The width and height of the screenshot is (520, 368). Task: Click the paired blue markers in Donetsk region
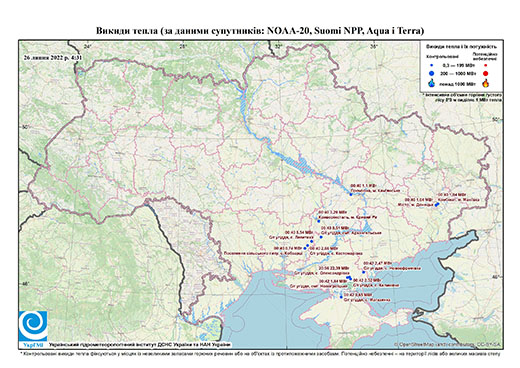click(x=436, y=205)
